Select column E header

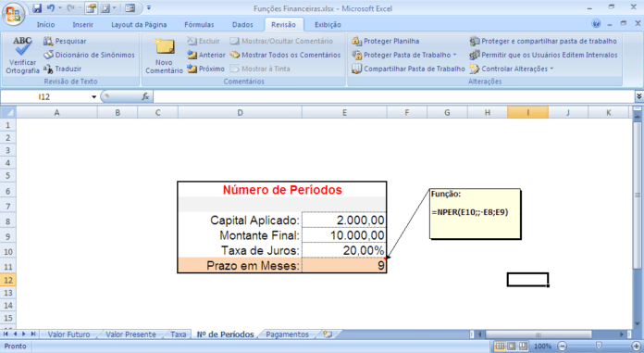(x=344, y=113)
